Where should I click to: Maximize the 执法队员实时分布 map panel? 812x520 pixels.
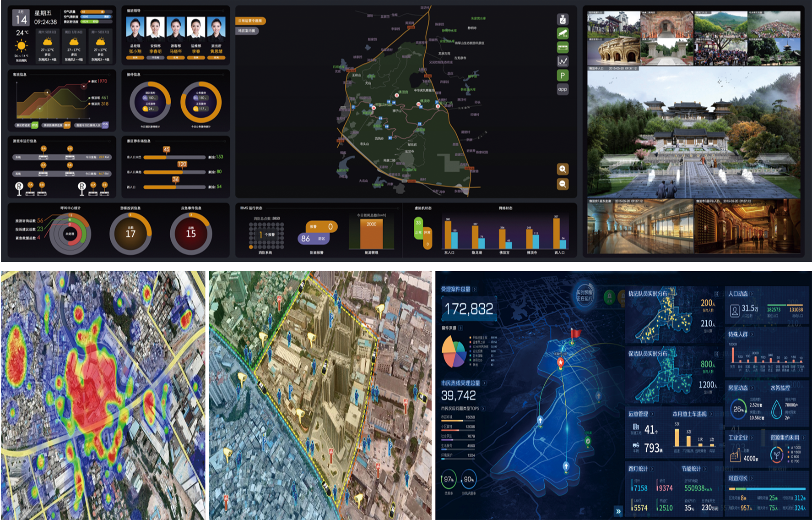[716, 294]
